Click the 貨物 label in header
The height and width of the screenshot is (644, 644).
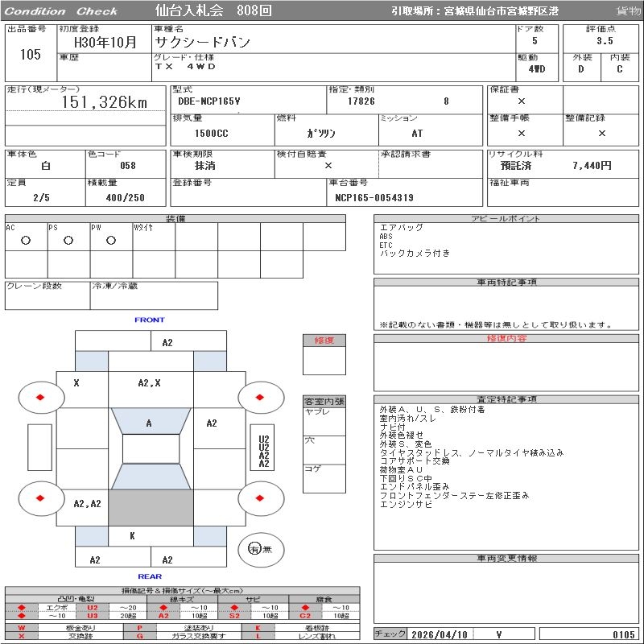(628, 11)
